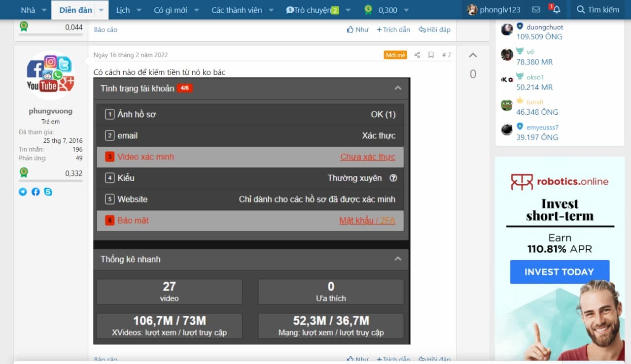The image size is (631, 364).
Task: Collapse the Tình trạng tài khoản panel
Action: pyautogui.click(x=398, y=88)
